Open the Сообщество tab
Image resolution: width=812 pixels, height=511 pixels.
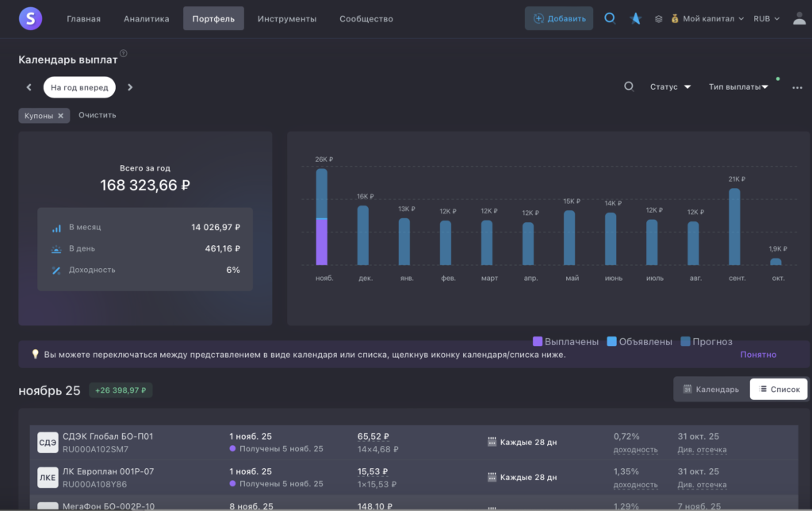(366, 19)
